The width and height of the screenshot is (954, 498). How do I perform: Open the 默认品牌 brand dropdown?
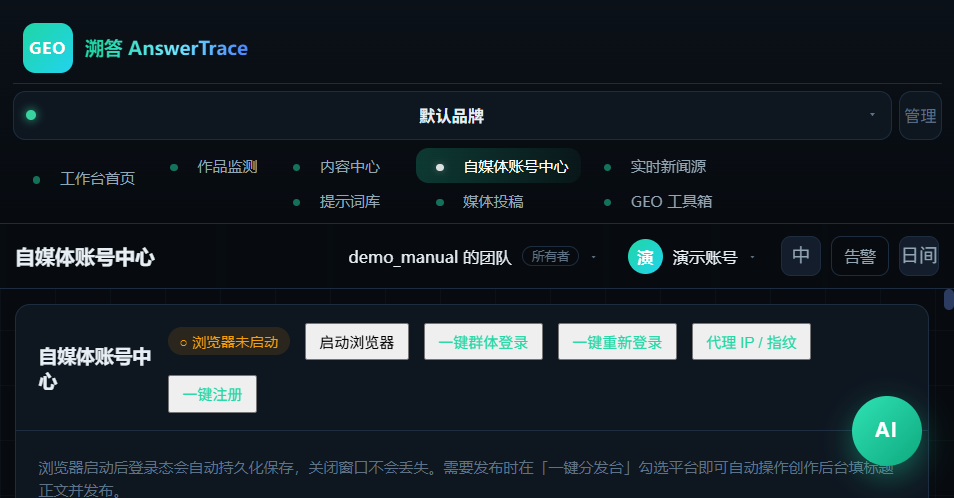click(x=452, y=116)
